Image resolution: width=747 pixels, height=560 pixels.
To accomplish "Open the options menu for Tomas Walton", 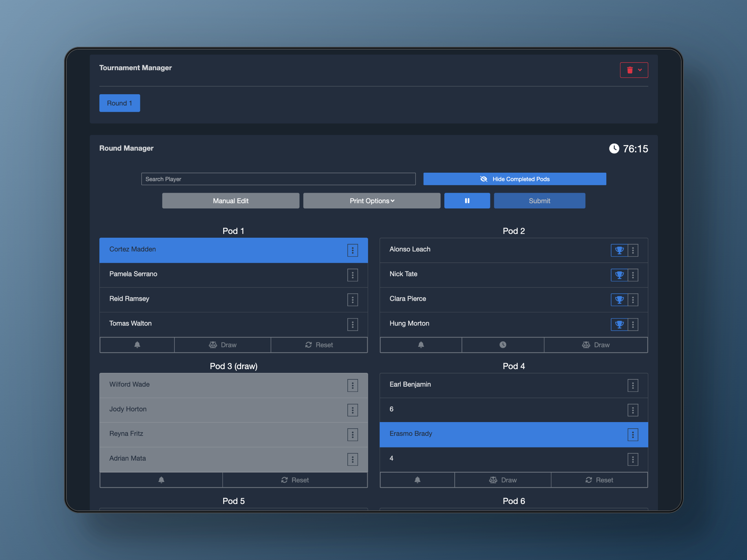I will pos(353,324).
